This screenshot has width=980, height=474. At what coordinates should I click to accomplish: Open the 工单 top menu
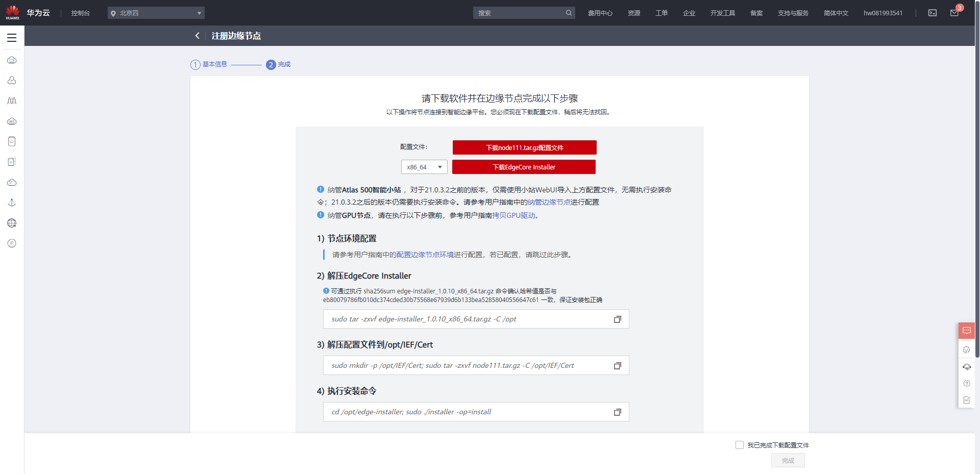[x=661, y=13]
